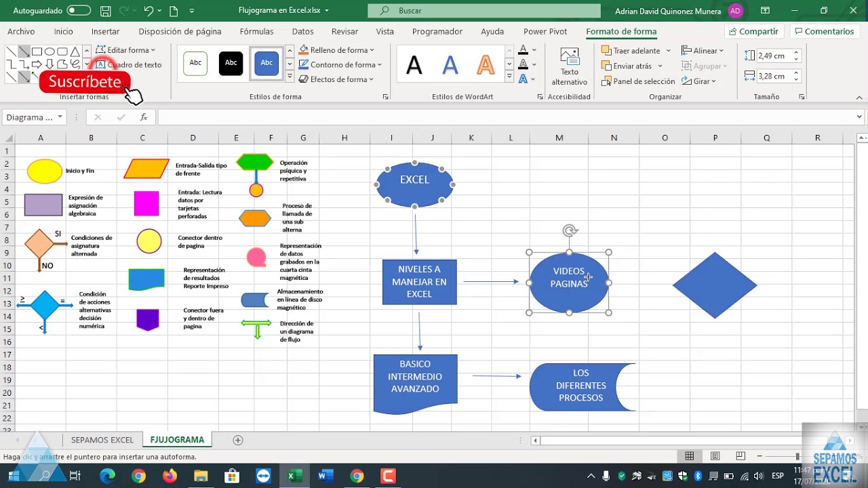
Task: Switch to Page Layout view icon
Action: pos(715,456)
